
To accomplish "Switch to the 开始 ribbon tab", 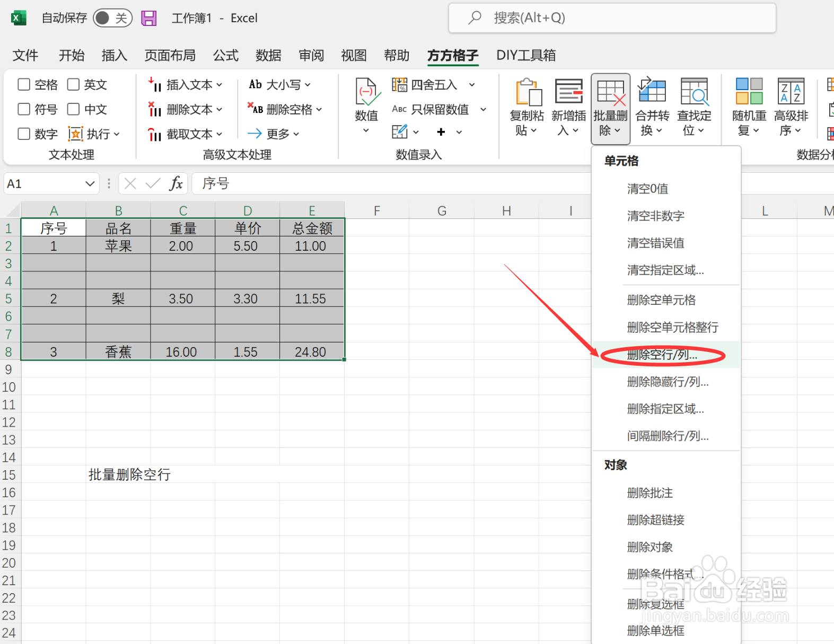I will (72, 55).
